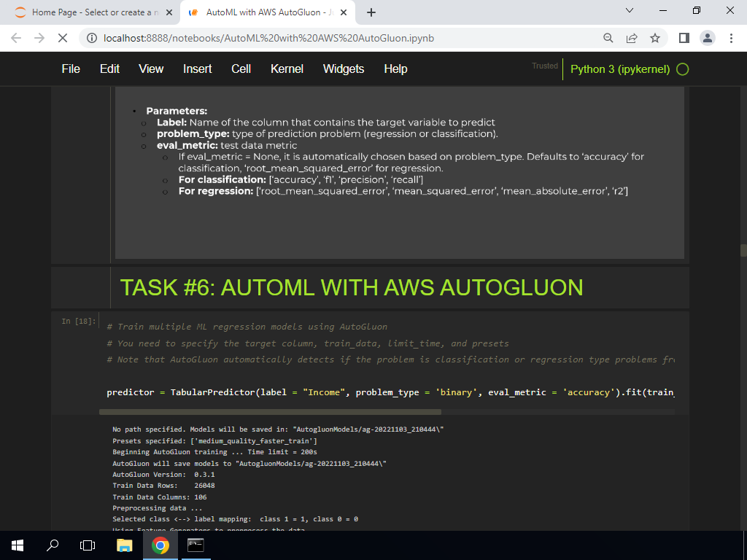Share this page icon
747x560 pixels.
click(x=632, y=38)
